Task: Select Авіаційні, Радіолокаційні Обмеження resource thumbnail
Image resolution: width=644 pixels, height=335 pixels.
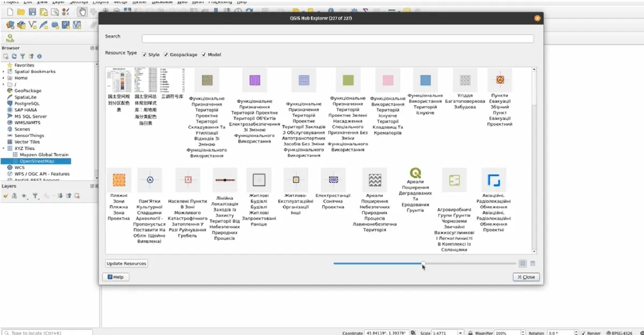Action: click(x=494, y=180)
